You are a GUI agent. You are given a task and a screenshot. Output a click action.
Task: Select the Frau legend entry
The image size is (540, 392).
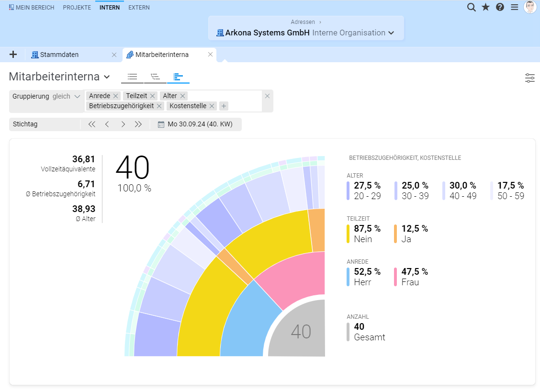pyautogui.click(x=412, y=277)
